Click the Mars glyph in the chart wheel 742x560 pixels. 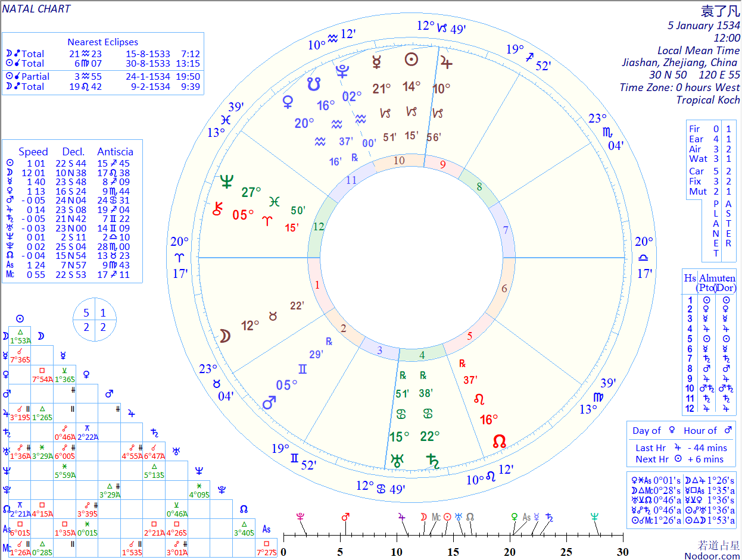point(269,403)
